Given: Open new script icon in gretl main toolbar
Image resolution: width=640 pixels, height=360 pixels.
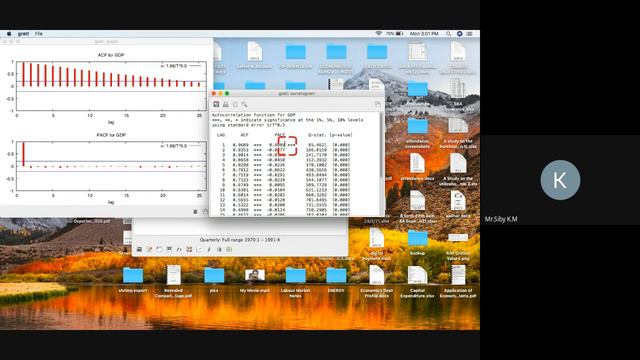Looking at the screenshot, I should (x=149, y=249).
